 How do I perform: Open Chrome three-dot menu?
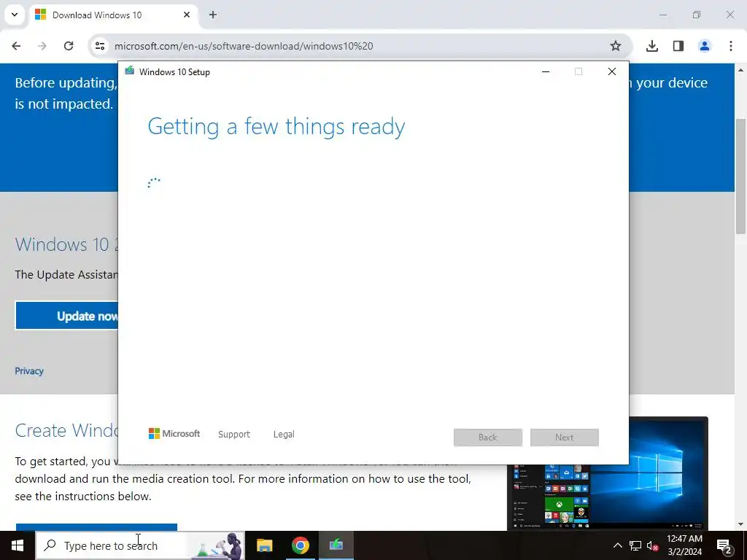coord(731,46)
